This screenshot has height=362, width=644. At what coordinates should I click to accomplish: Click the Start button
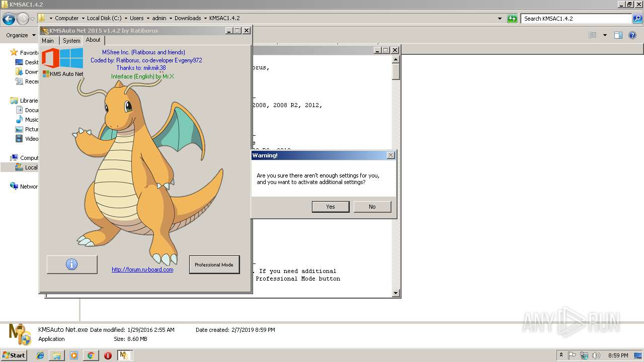[14, 355]
